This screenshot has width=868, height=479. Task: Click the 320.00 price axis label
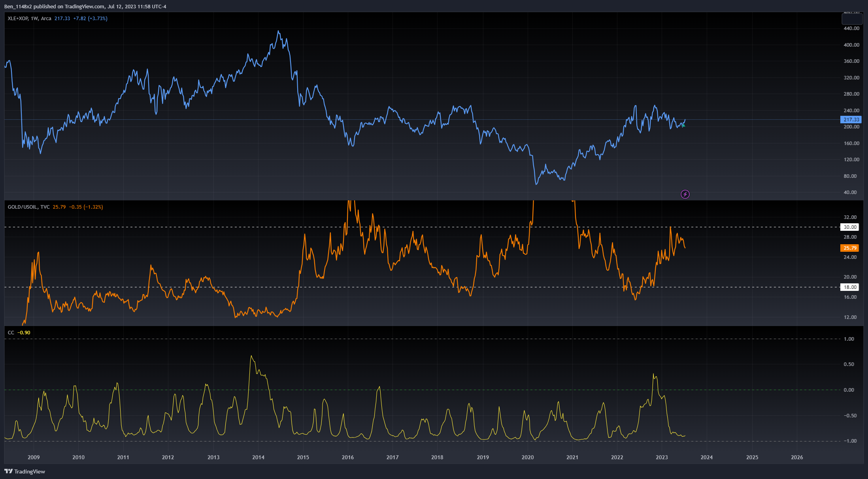[851, 78]
